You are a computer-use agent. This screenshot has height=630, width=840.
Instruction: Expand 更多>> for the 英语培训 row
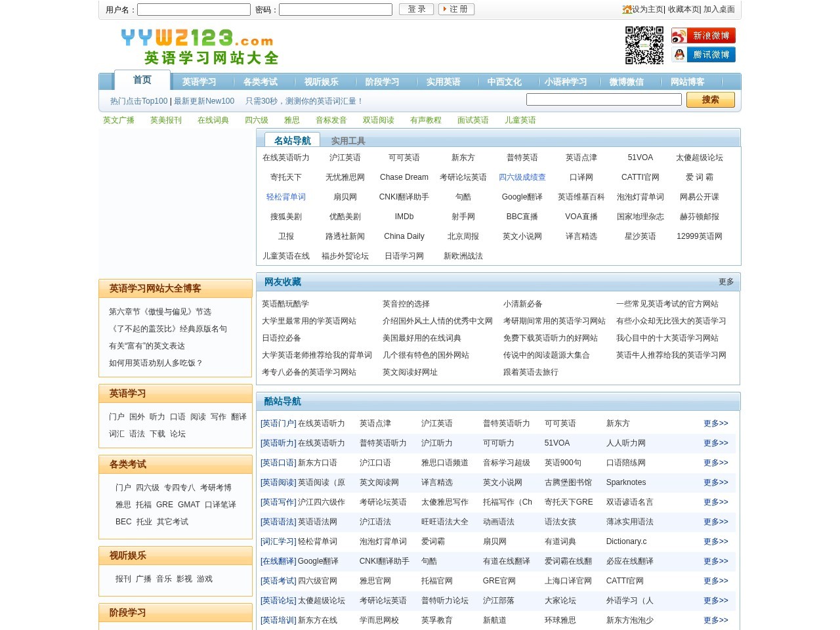(715, 620)
